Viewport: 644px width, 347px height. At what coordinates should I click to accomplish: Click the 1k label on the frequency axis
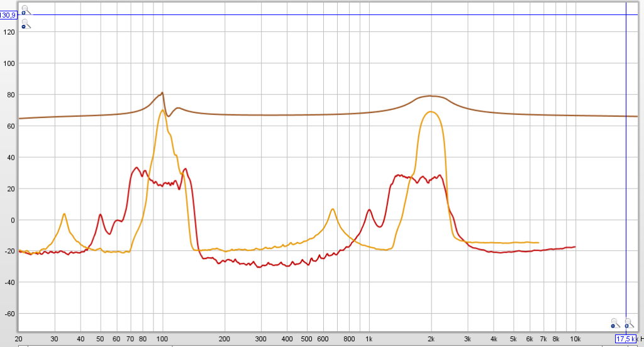pos(369,339)
